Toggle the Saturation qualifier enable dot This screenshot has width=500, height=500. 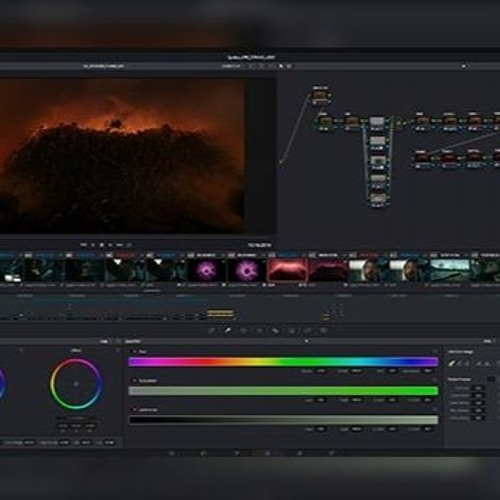[x=135, y=381]
